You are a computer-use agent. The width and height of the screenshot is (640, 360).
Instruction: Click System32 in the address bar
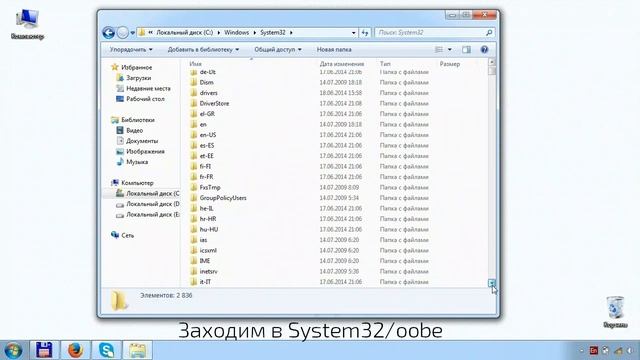point(273,32)
